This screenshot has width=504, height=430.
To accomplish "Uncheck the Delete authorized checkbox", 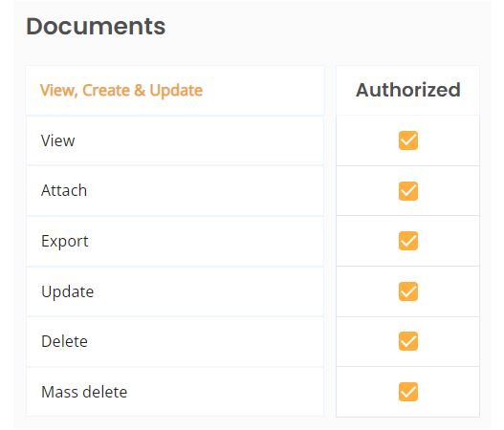I will click(408, 341).
